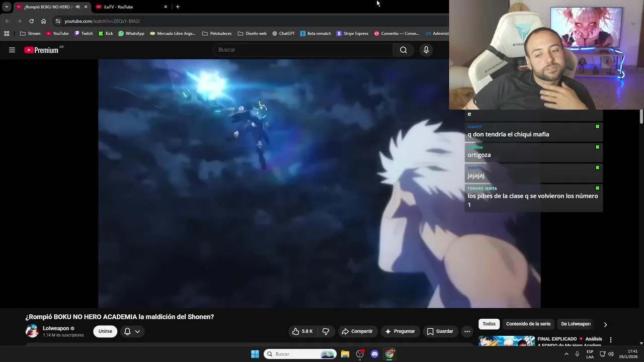Screen dimensions: 644x362
Task: Open the Lolweapon channel avatar
Action: tap(32, 331)
